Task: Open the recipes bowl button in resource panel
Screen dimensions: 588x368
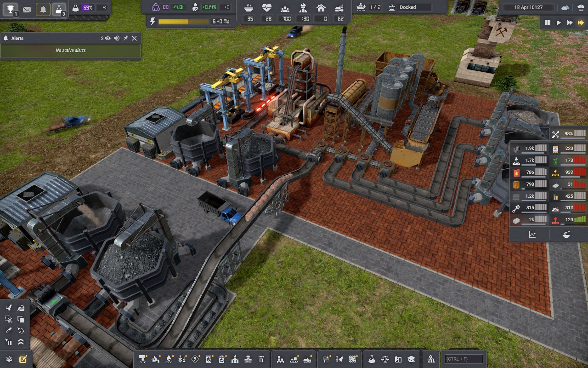Action: pyautogui.click(x=566, y=235)
